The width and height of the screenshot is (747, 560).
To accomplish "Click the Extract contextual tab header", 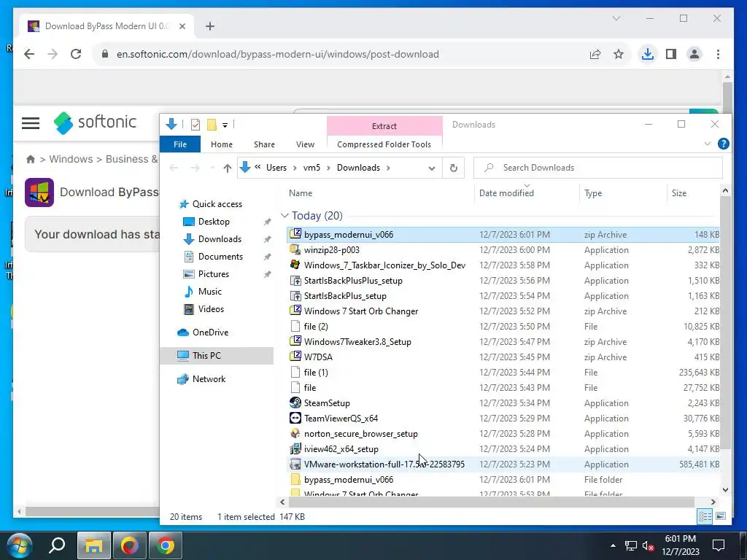I will coord(384,126).
